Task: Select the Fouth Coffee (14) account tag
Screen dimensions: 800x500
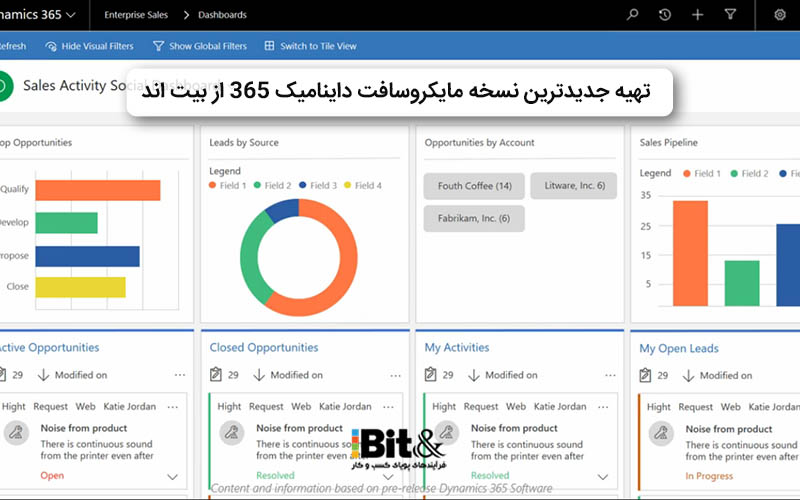Action: click(x=474, y=186)
